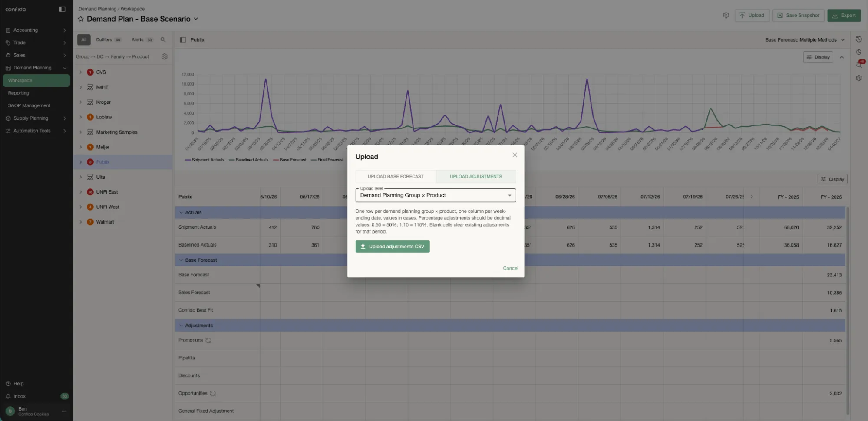Click the Help question mark icon
This screenshot has height=421, width=868.
point(8,384)
